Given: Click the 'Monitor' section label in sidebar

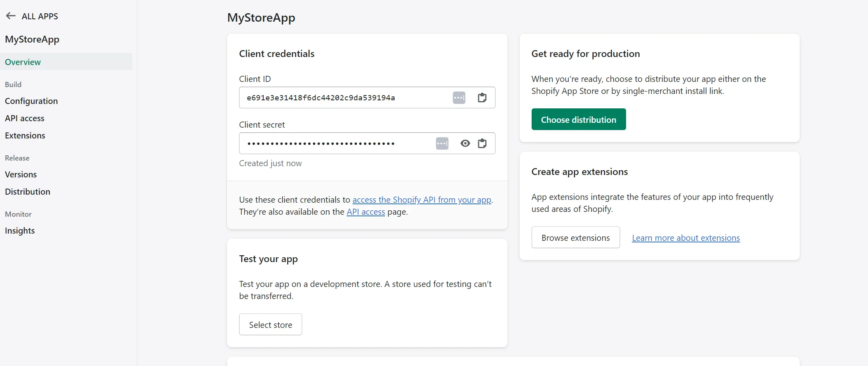Looking at the screenshot, I should point(18,214).
